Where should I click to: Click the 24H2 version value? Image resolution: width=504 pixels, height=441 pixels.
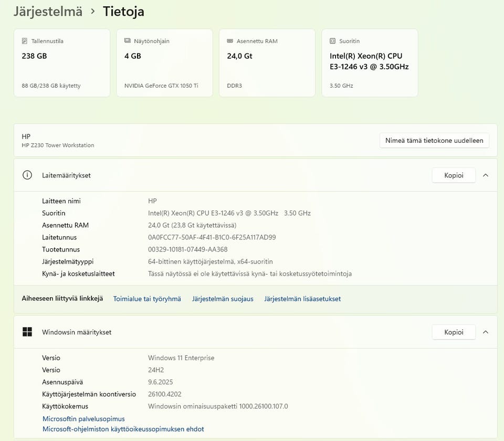point(156,370)
